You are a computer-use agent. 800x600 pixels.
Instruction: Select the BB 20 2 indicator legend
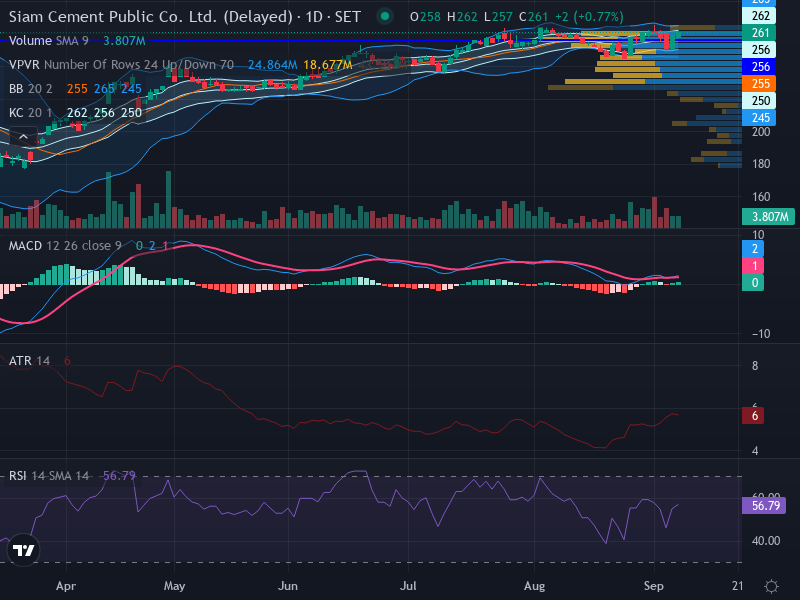point(31,89)
